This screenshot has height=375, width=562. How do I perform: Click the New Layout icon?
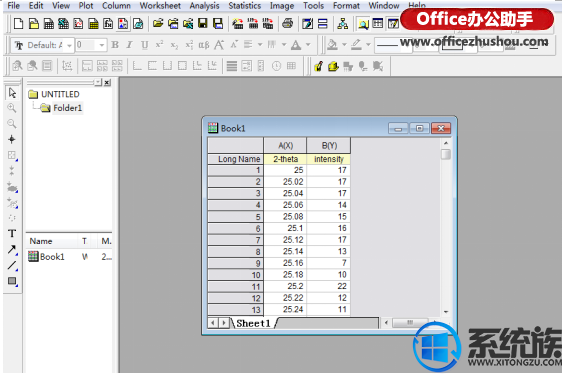pos(123,24)
